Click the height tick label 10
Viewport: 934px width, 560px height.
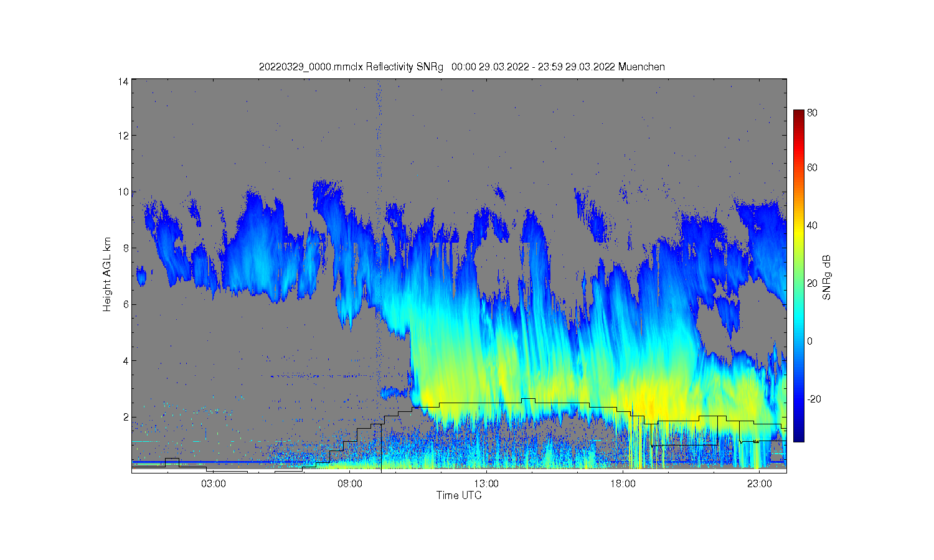coord(123,192)
